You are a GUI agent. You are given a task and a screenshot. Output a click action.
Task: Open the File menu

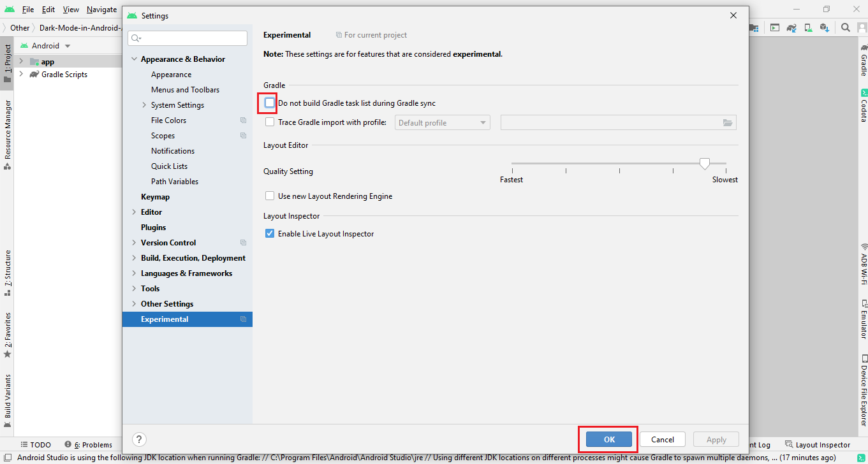pos(28,10)
